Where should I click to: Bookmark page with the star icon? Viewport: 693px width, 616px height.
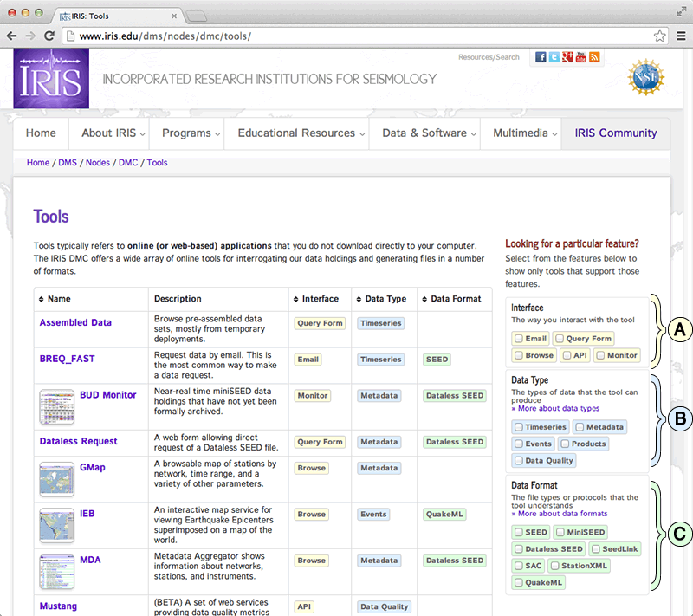click(659, 36)
